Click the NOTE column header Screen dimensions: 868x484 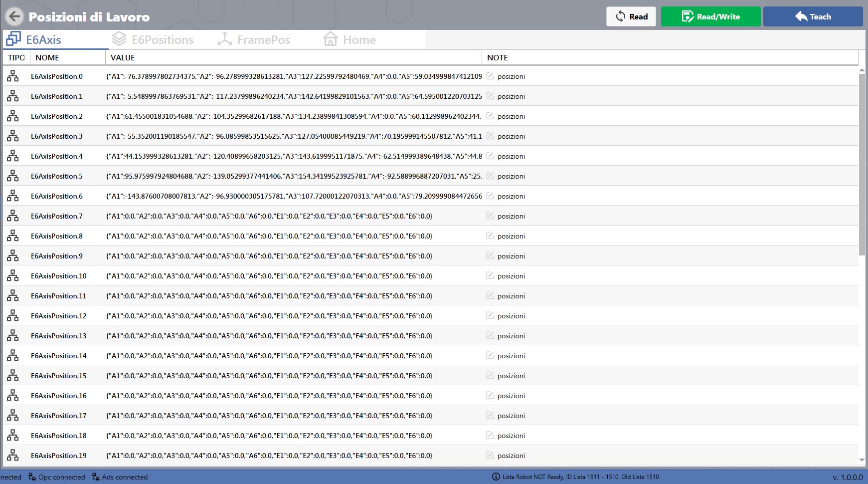(x=670, y=57)
